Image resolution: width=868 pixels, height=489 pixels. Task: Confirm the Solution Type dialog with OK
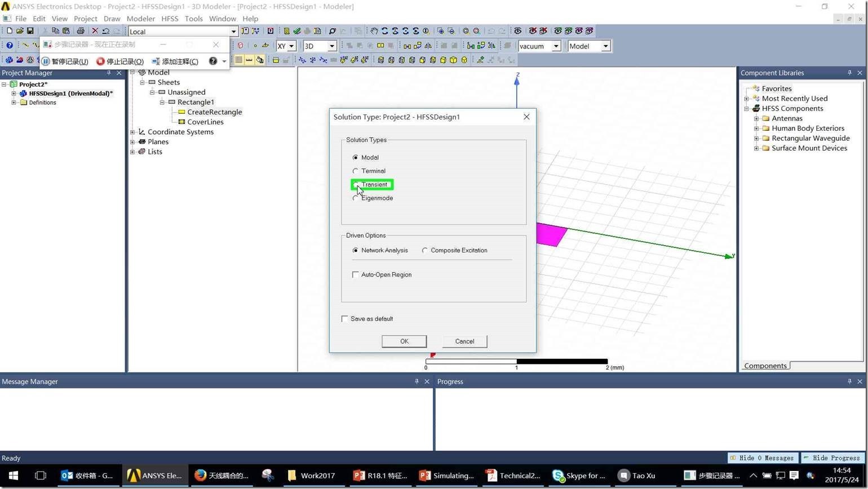(404, 341)
